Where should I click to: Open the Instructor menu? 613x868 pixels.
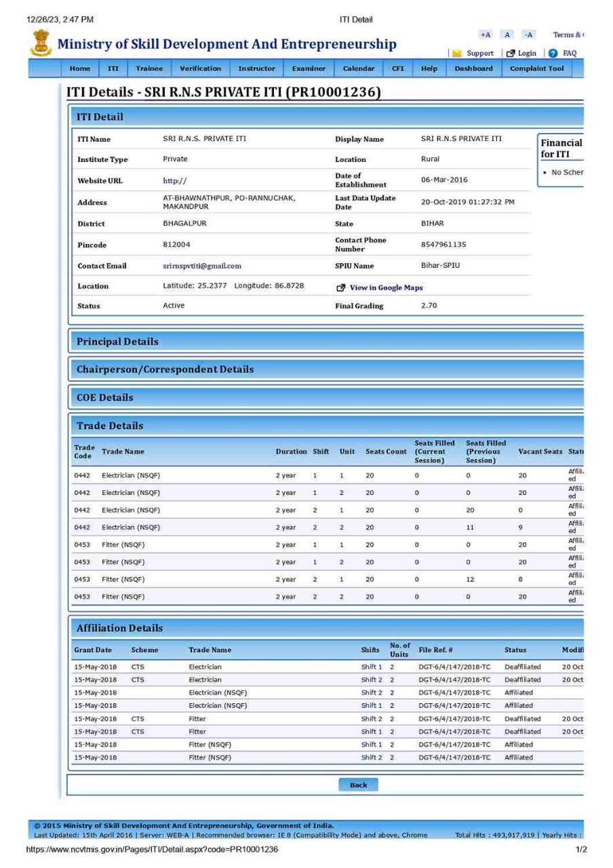256,68
